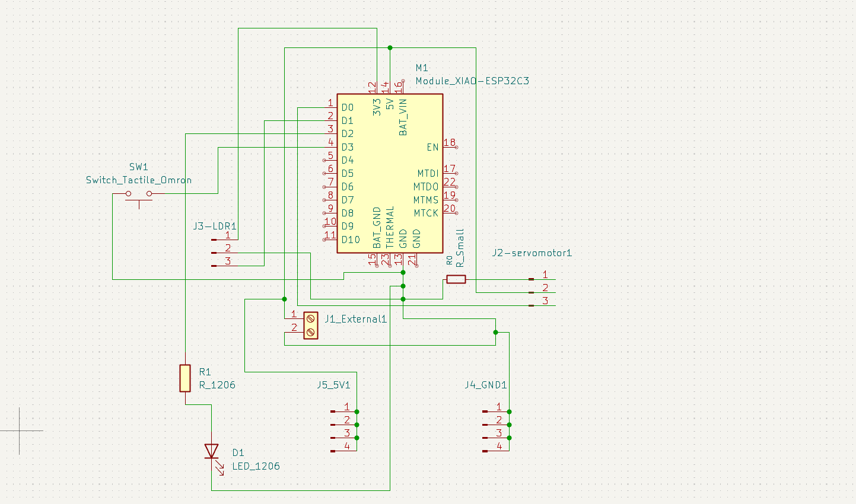Click the 'SW1' reference label
This screenshot has width=856, height=504.
pos(139,167)
